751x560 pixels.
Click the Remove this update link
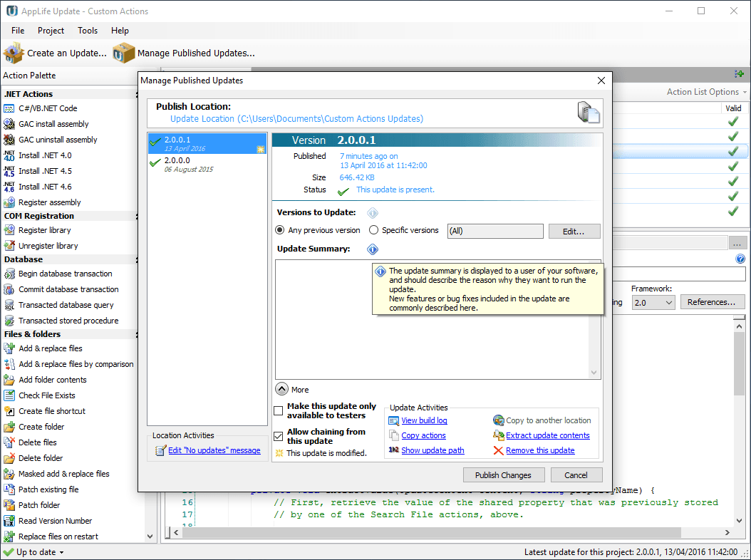click(x=540, y=450)
